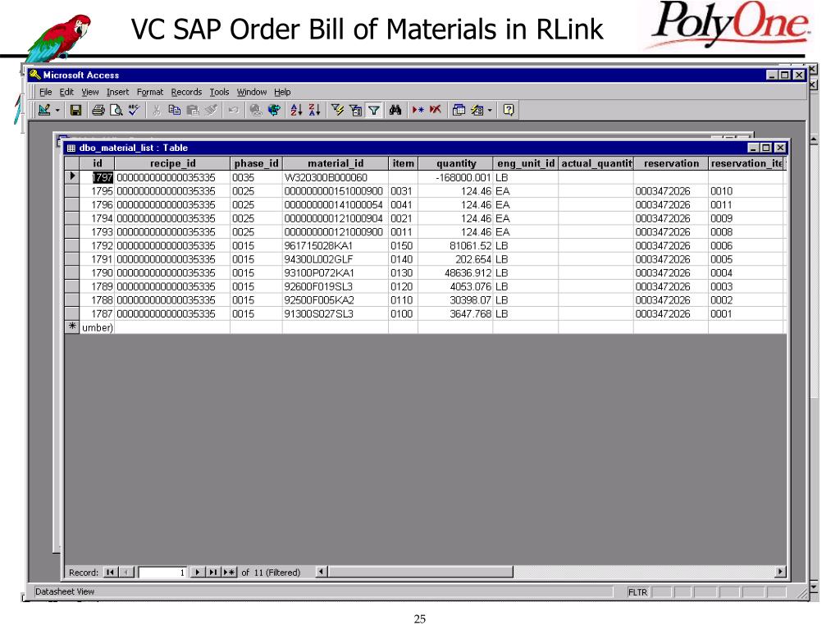Open the Format menu
840x630 pixels.
pyautogui.click(x=150, y=92)
